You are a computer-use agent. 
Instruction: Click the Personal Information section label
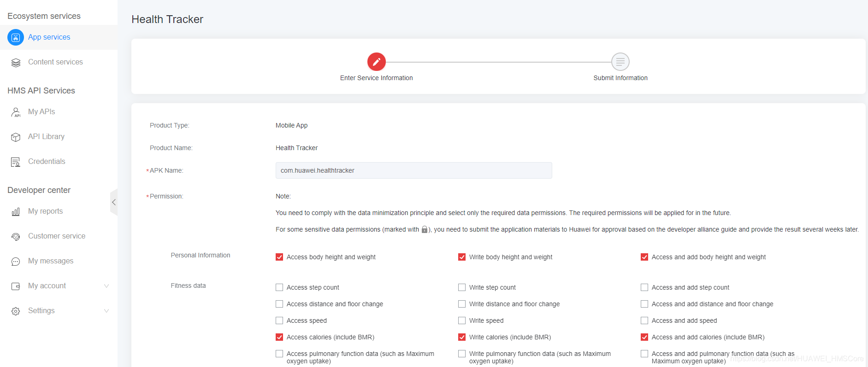(201, 255)
